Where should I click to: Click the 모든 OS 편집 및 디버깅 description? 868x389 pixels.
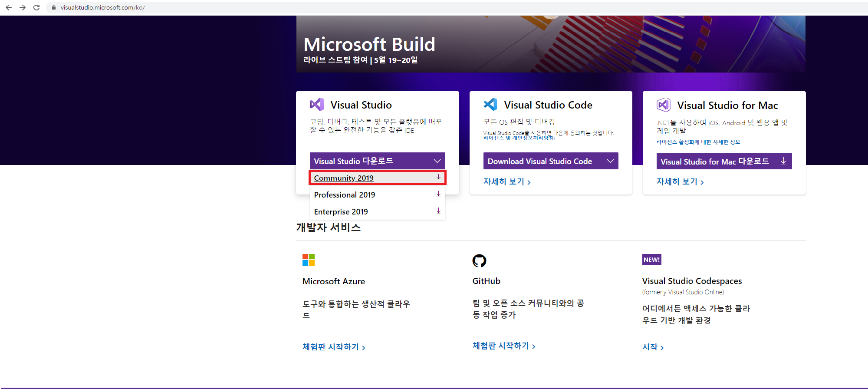(519, 122)
